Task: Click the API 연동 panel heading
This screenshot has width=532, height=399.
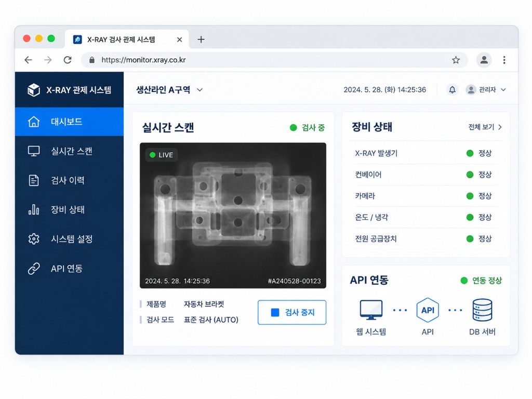Action: click(369, 280)
